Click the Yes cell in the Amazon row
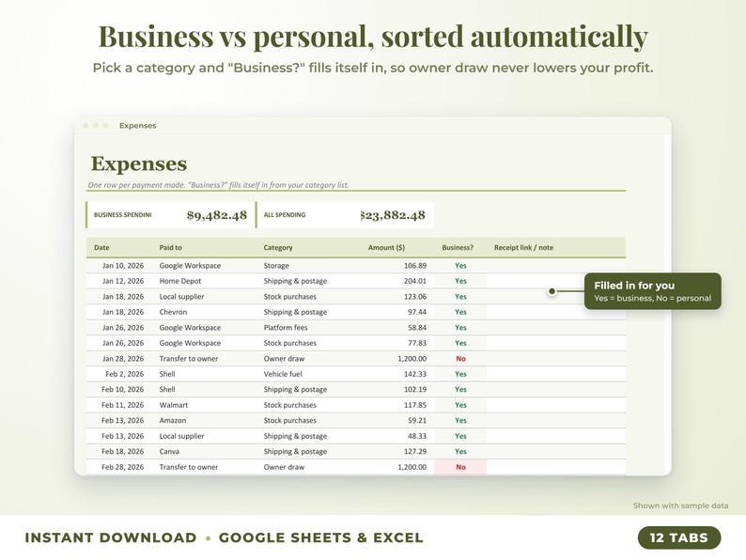Viewport: 746px width, 560px height. click(x=460, y=421)
